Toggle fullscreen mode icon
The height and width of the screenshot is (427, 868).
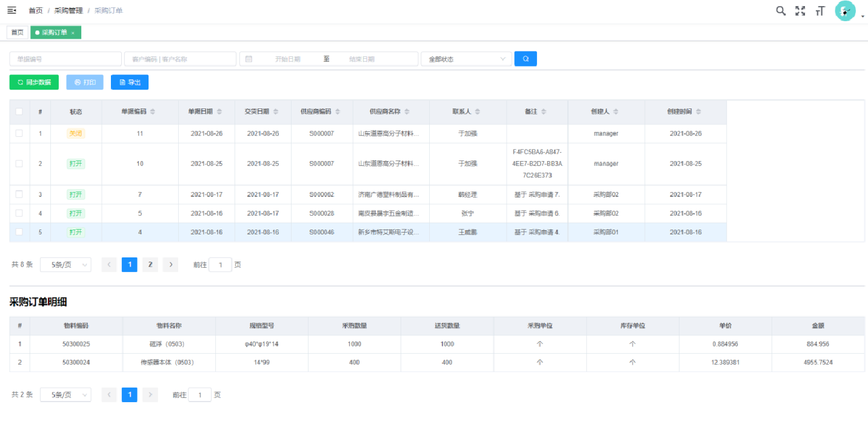tap(800, 10)
